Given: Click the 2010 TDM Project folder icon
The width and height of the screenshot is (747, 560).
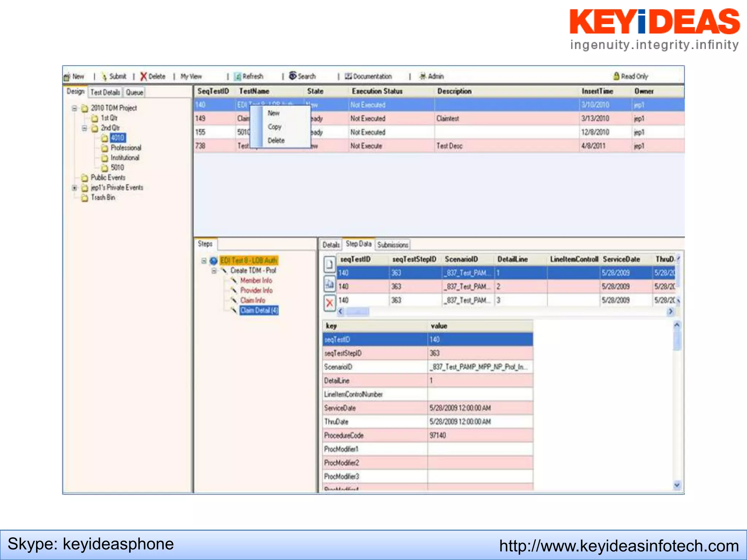Looking at the screenshot, I should click(x=85, y=108).
